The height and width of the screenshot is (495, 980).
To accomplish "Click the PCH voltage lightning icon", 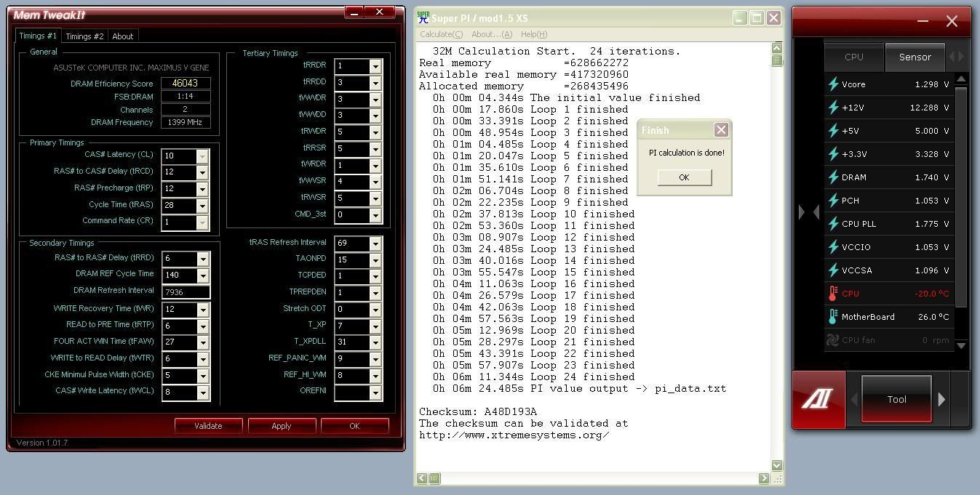I will [x=833, y=201].
